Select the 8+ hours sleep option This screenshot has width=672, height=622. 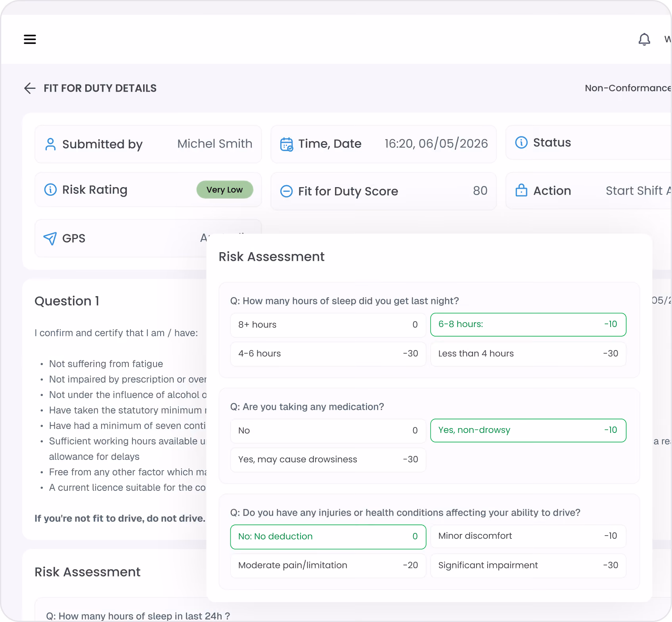[328, 325]
